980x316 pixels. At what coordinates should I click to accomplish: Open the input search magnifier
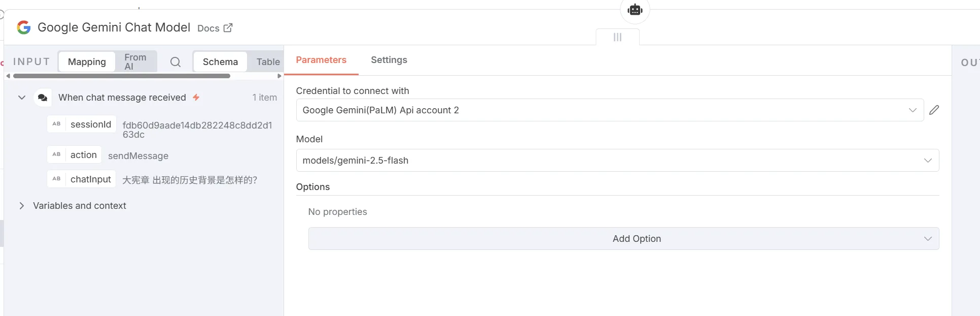(175, 62)
